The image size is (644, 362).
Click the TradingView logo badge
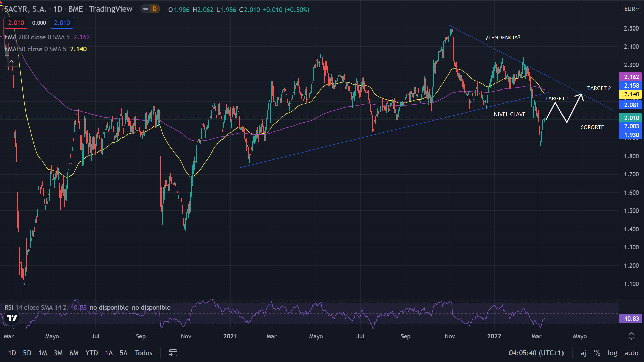[12, 318]
